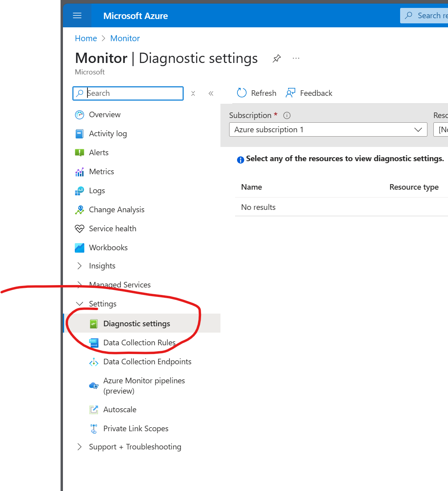This screenshot has height=491, width=448.
Task: Pin the Monitor blade
Action: point(277,59)
